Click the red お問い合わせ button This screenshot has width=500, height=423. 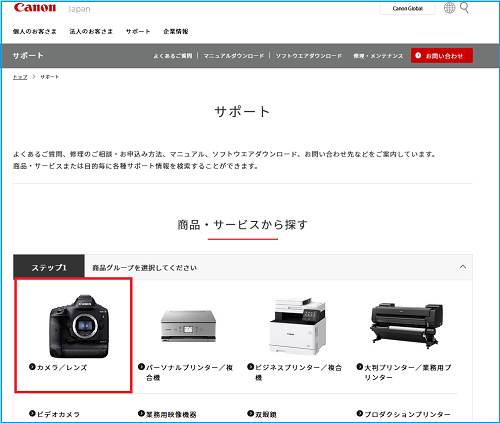pyautogui.click(x=442, y=55)
